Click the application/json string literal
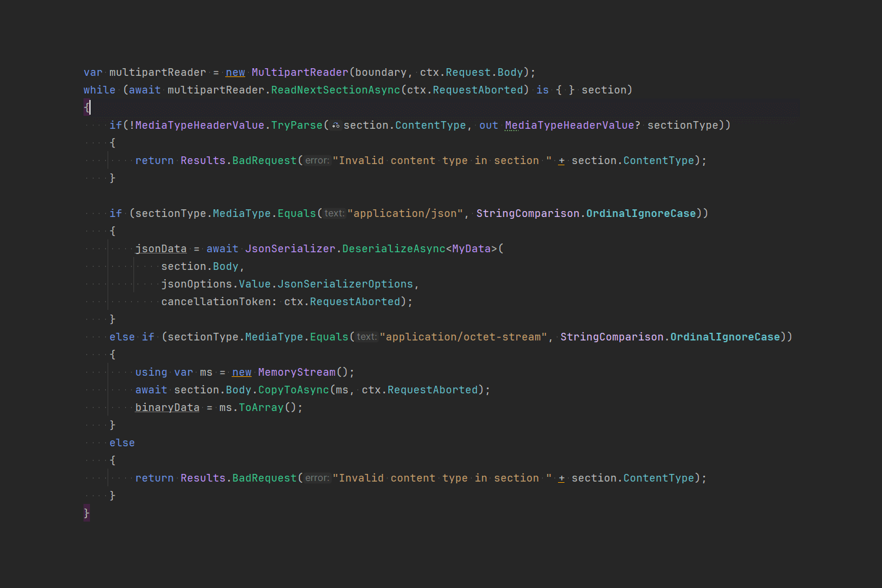The width and height of the screenshot is (882, 588). coord(406,213)
